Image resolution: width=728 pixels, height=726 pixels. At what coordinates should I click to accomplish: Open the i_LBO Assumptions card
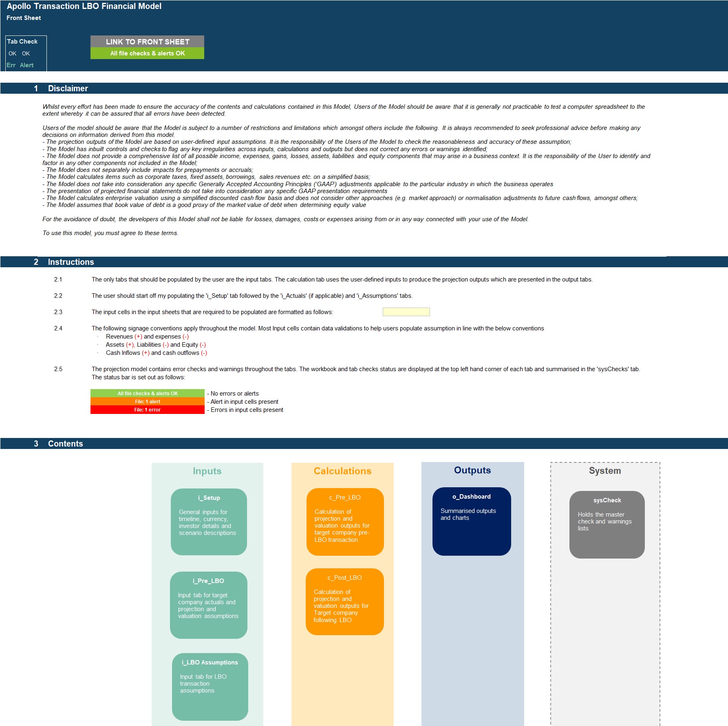point(210,687)
